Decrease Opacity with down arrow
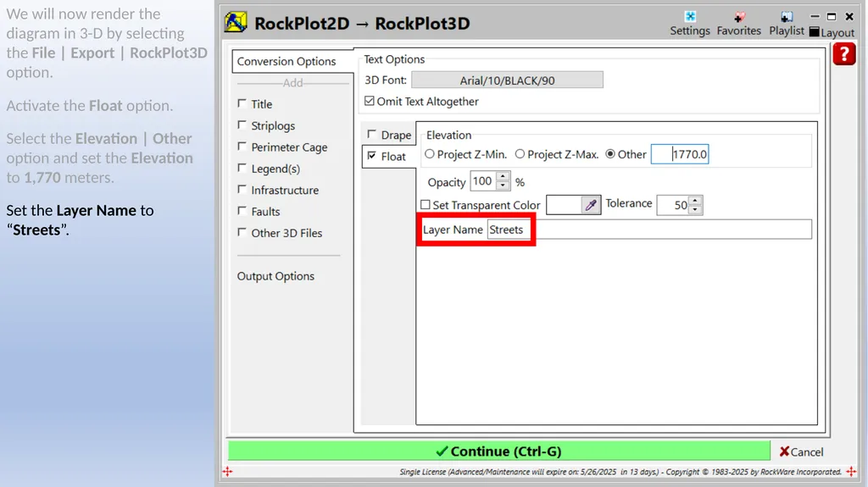The width and height of the screenshot is (868, 487). 503,185
